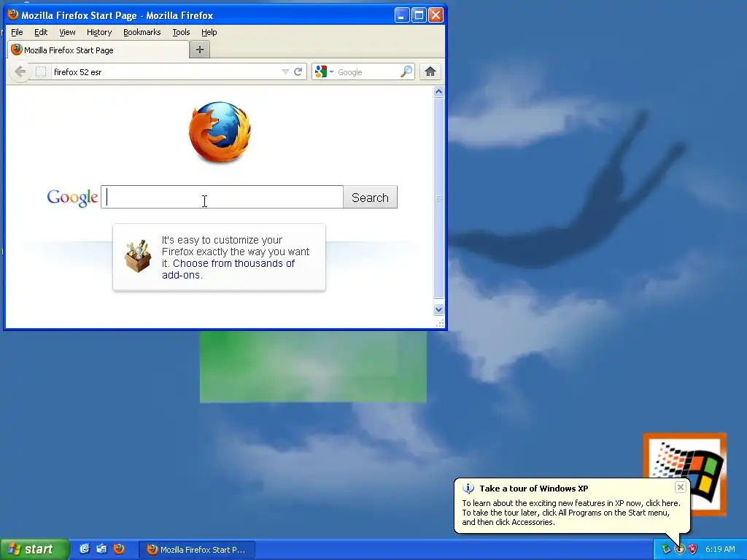Click the Google logo beside the search field
747x560 pixels.
coord(72,198)
